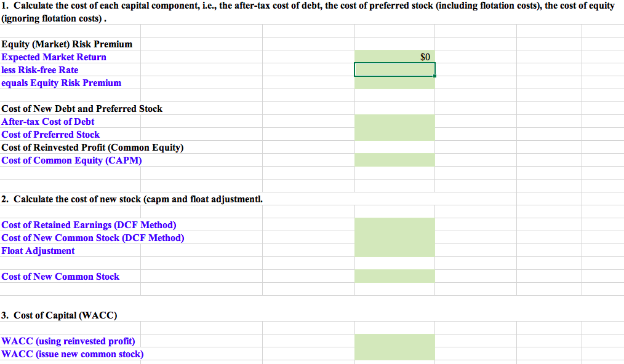Select the green Cost of New Common Stock cell
This screenshot has height=364, width=624.
click(x=394, y=276)
